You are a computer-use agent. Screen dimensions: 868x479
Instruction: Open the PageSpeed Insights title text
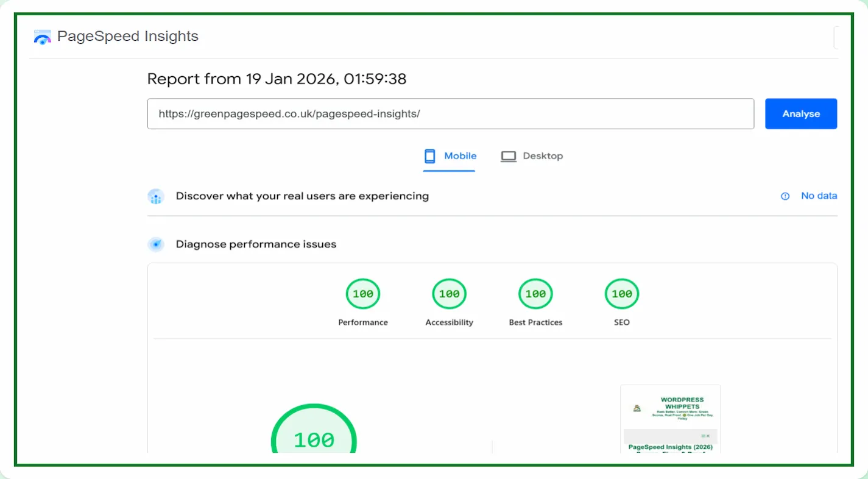128,37
